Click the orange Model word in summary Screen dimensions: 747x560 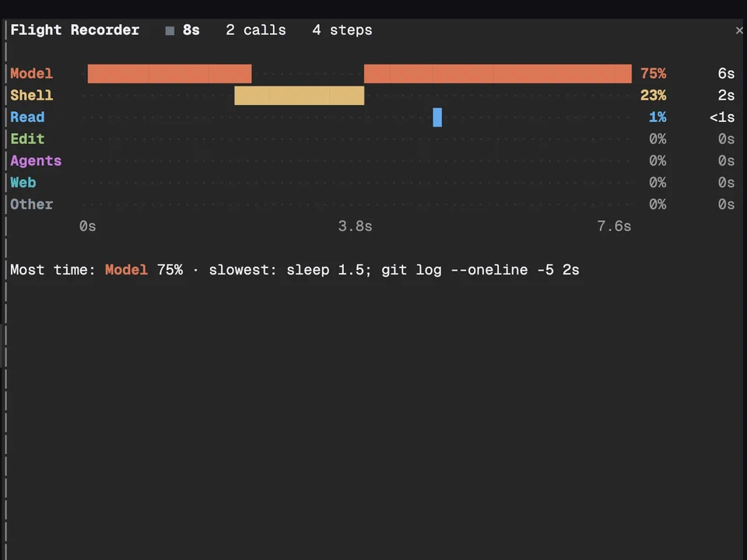click(126, 270)
